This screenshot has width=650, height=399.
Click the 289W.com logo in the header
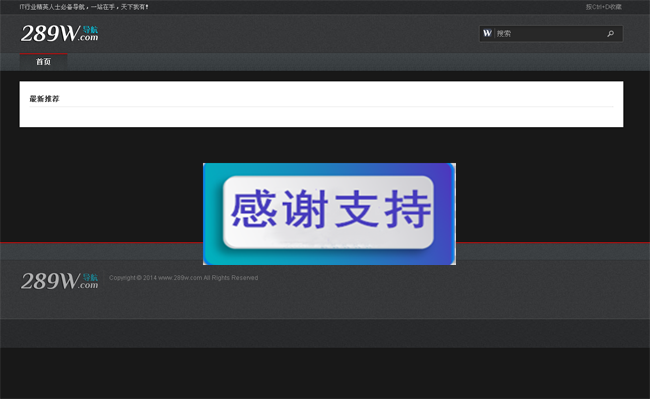59,33
